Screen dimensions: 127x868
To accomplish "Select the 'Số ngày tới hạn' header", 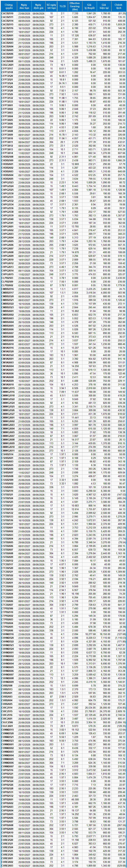I will coord(51,6).
